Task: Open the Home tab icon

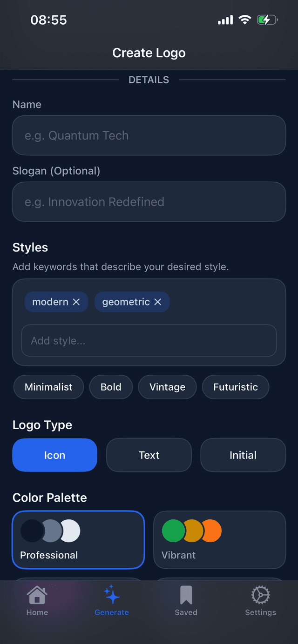Action: [37, 600]
